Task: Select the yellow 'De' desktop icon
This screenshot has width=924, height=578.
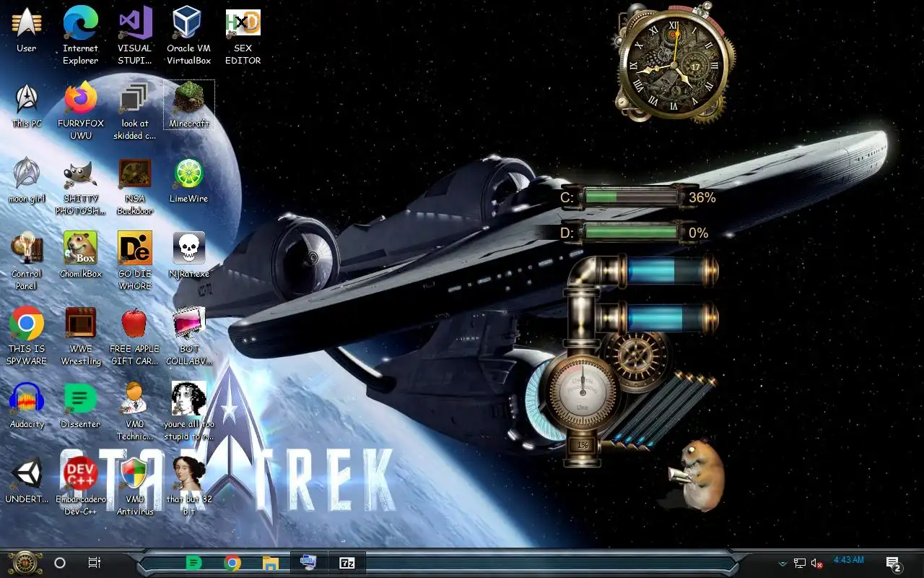Action: tap(135, 260)
